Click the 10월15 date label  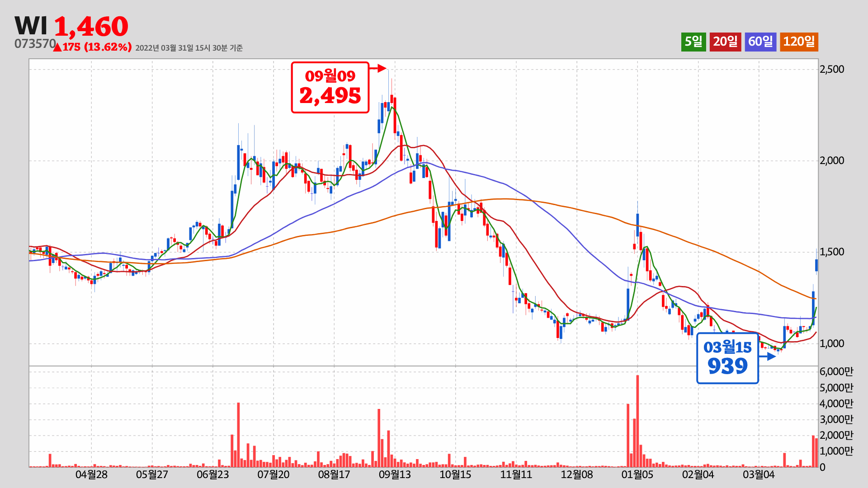point(455,474)
